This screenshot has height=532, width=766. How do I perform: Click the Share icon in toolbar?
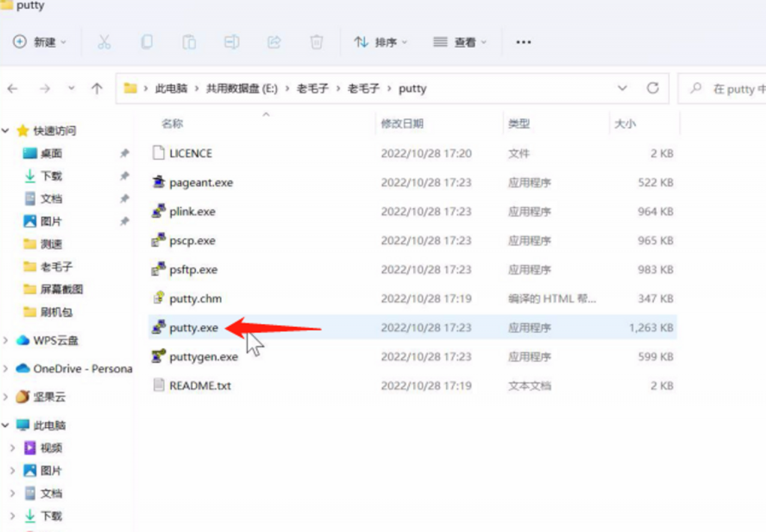click(x=274, y=42)
